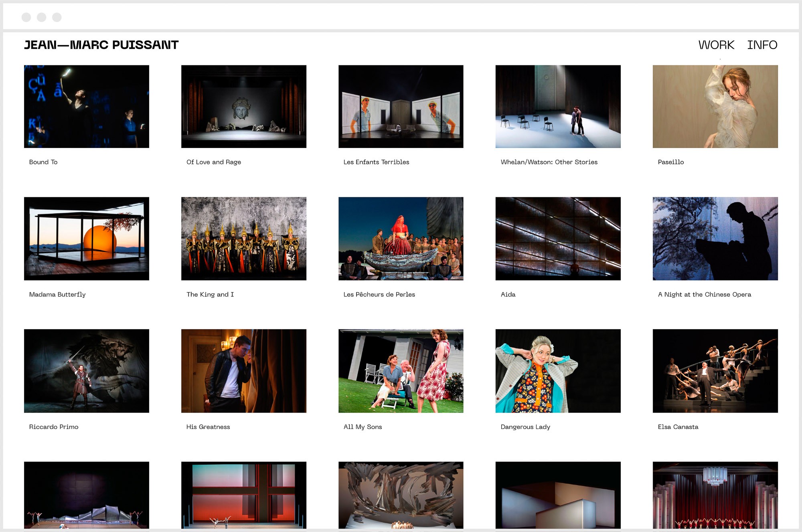Click the His Greatness caption
The height and width of the screenshot is (532, 802).
[208, 427]
